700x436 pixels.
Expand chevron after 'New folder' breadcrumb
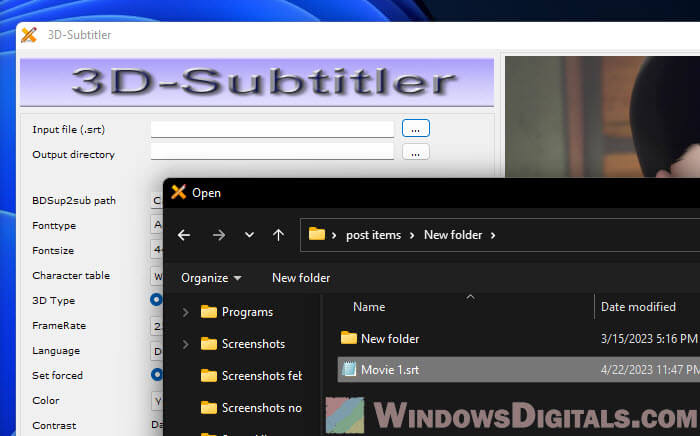pos(493,235)
